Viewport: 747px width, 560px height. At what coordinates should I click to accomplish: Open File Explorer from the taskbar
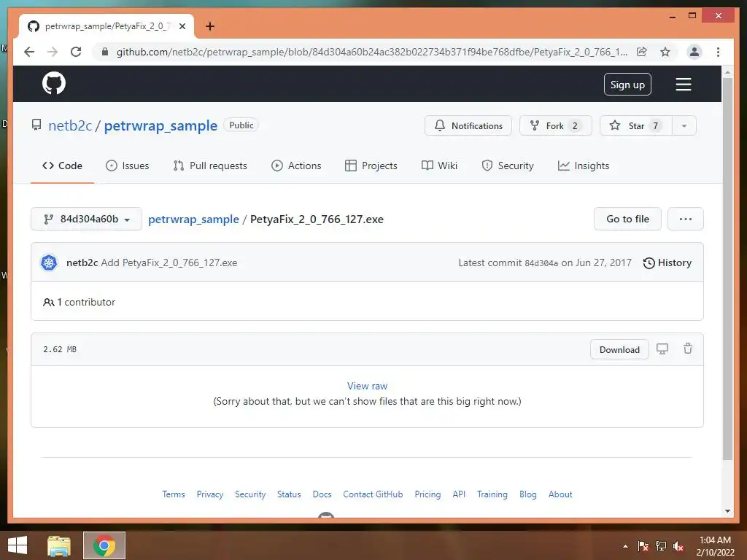(59, 545)
